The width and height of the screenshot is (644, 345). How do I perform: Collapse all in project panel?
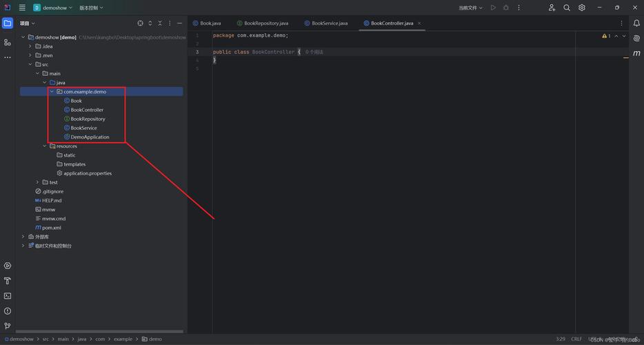click(160, 23)
